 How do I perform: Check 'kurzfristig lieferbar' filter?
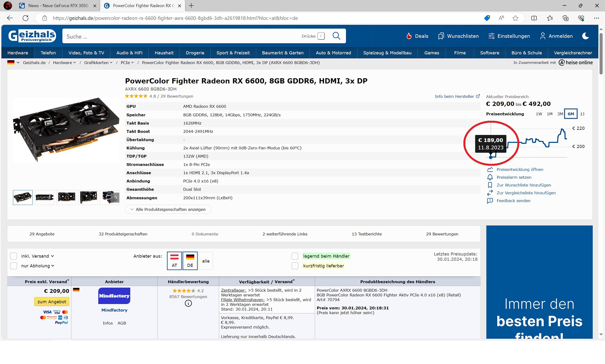click(x=295, y=266)
